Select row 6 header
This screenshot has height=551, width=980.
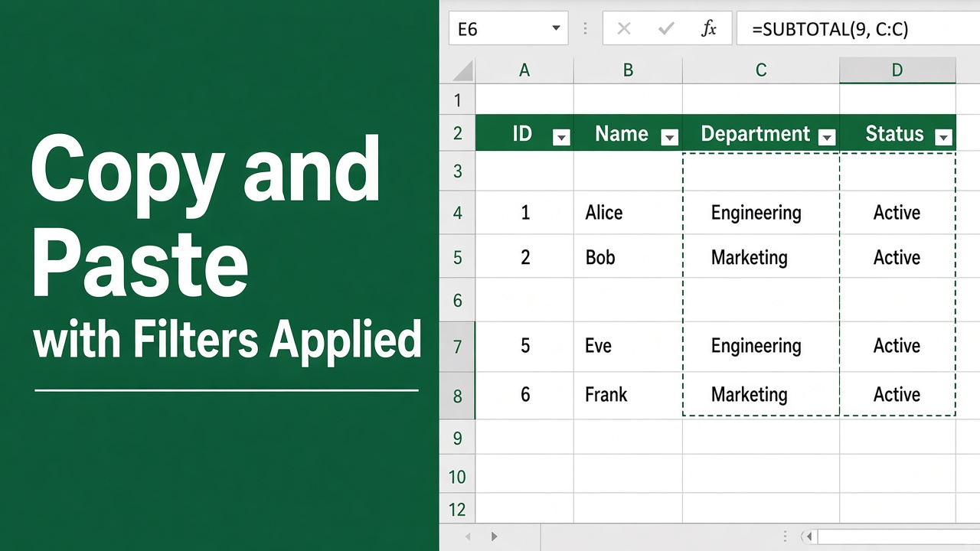(458, 300)
